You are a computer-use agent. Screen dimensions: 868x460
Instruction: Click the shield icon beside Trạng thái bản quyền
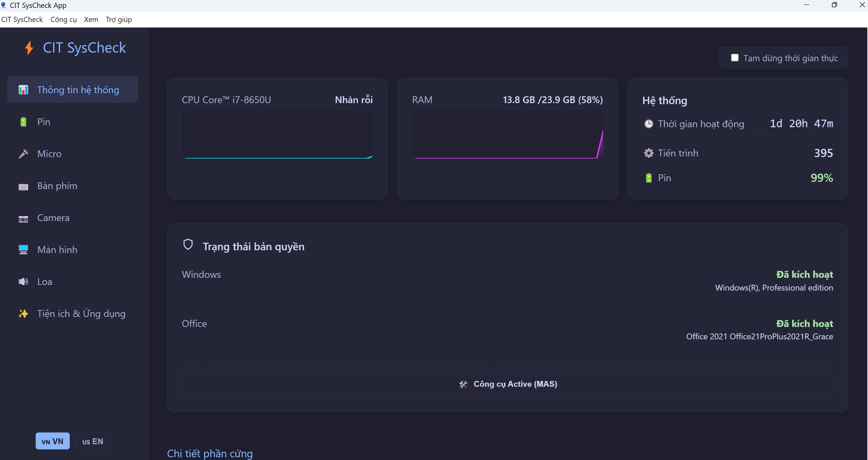188,244
